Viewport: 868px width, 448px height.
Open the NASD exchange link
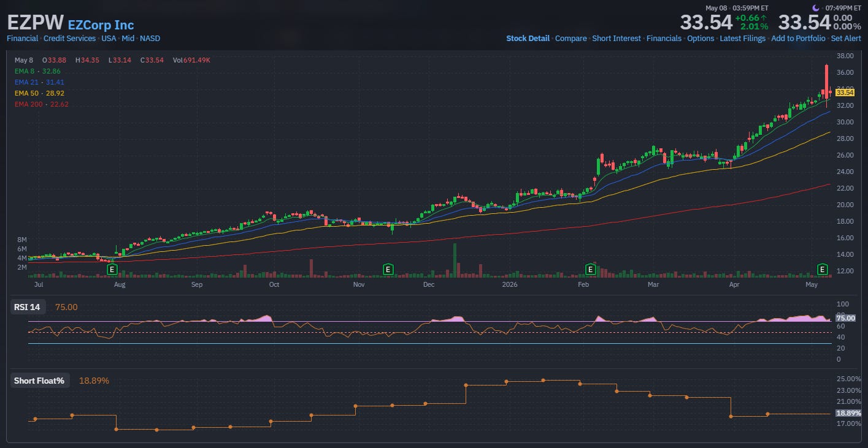[150, 39]
